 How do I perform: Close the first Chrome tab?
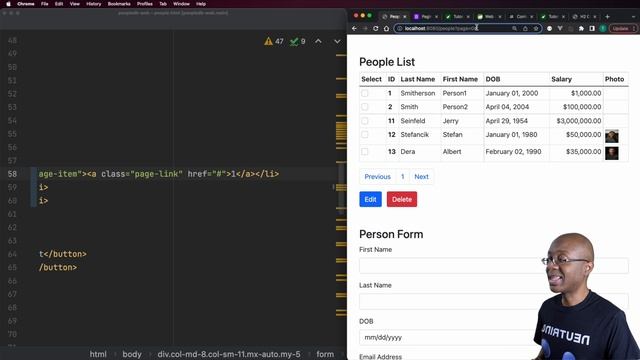[x=404, y=17]
